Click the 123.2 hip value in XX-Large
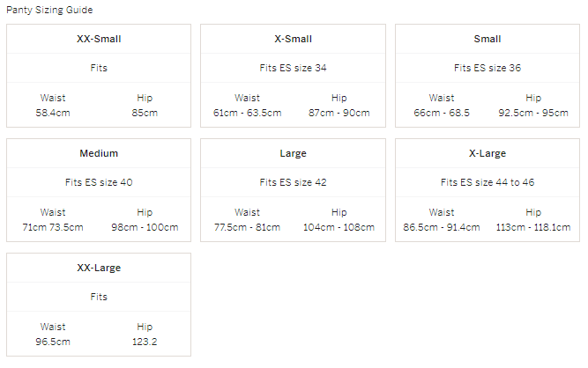This screenshot has width=588, height=368. 145,342
